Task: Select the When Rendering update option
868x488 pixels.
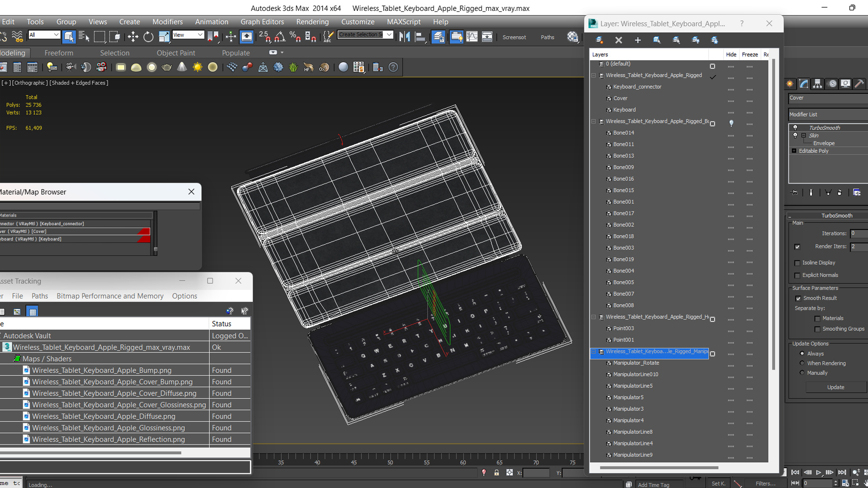Action: 802,363
